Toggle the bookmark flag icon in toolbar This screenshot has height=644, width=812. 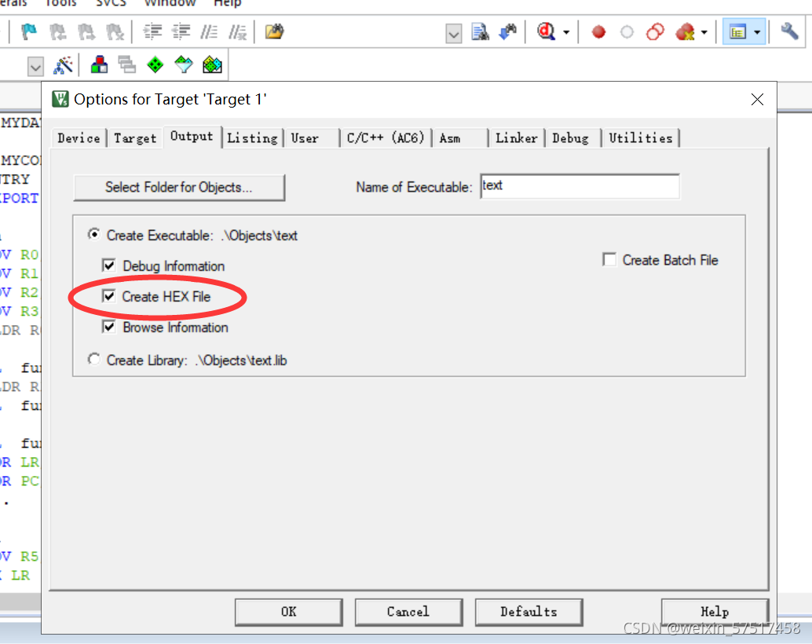coord(29,32)
